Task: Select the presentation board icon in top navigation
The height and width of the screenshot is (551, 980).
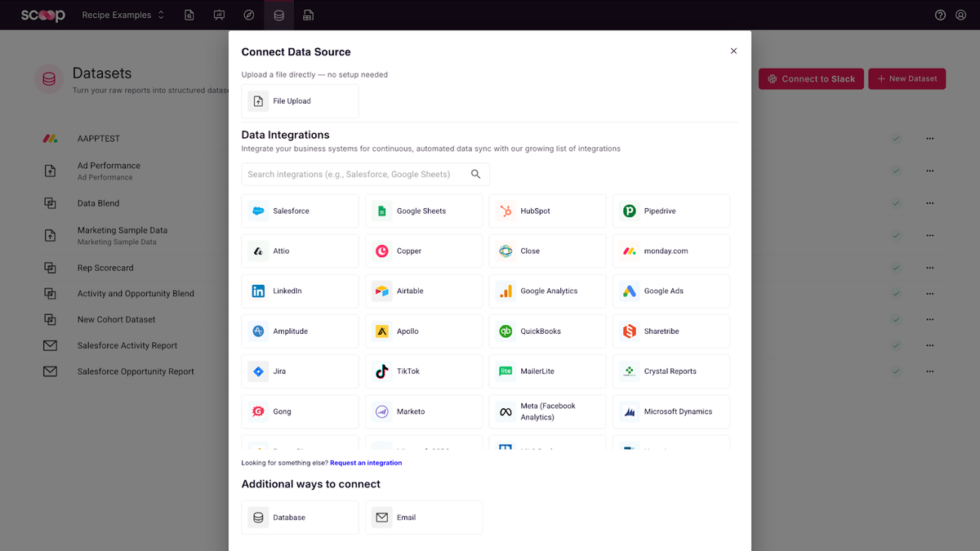Action: [x=219, y=15]
